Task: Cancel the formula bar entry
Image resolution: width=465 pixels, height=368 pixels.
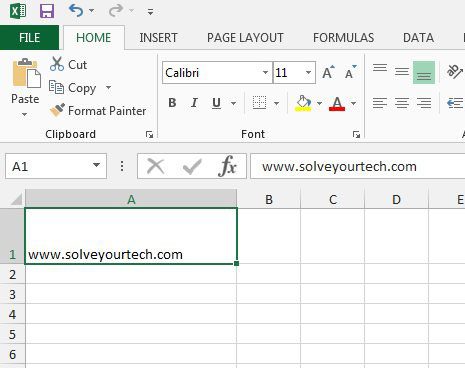Action: pyautogui.click(x=156, y=166)
